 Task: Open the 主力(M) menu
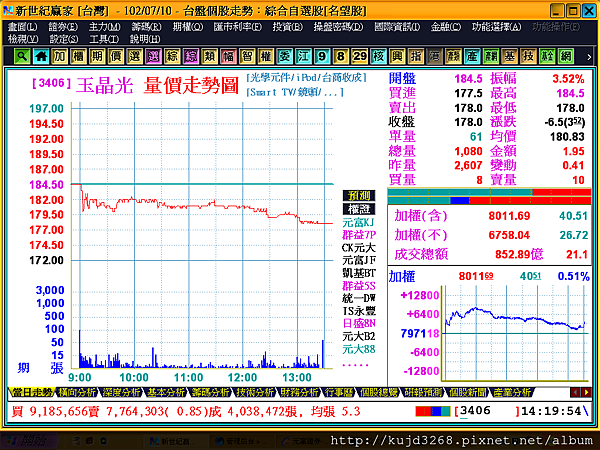[104, 27]
